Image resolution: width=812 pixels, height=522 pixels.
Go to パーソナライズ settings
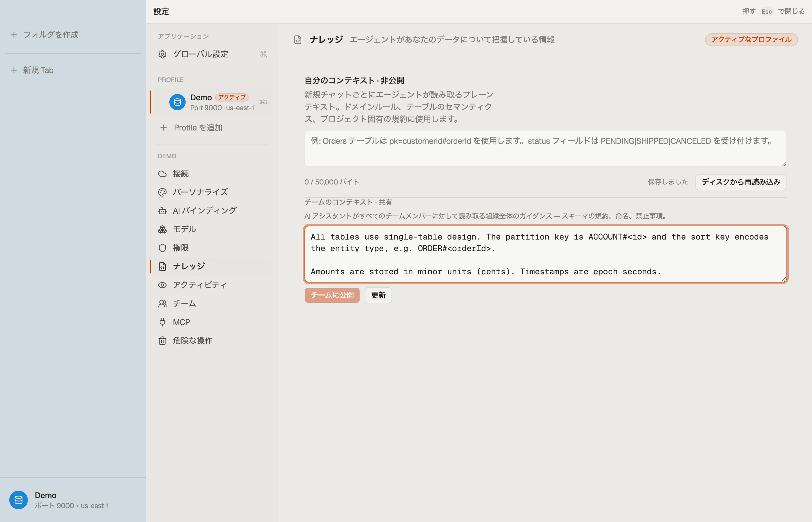point(212,192)
